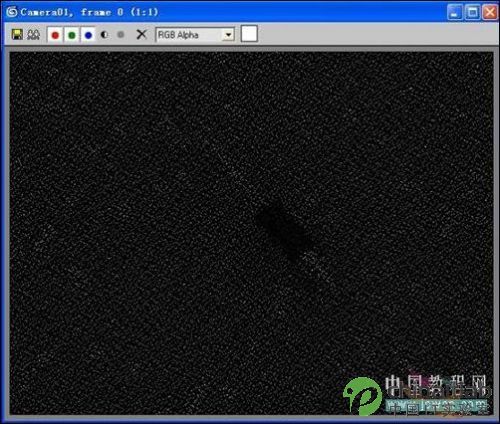500x424 pixels.
Task: Toggle the monochrome gray circle button
Action: coord(121,34)
